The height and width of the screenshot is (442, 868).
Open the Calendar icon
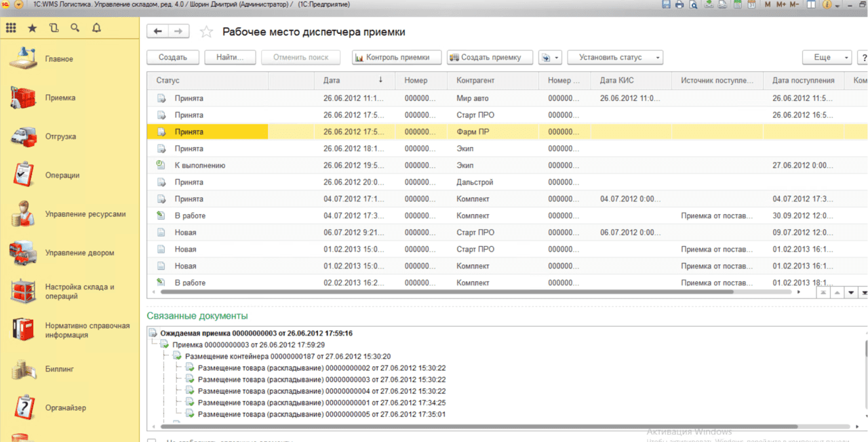tap(751, 4)
